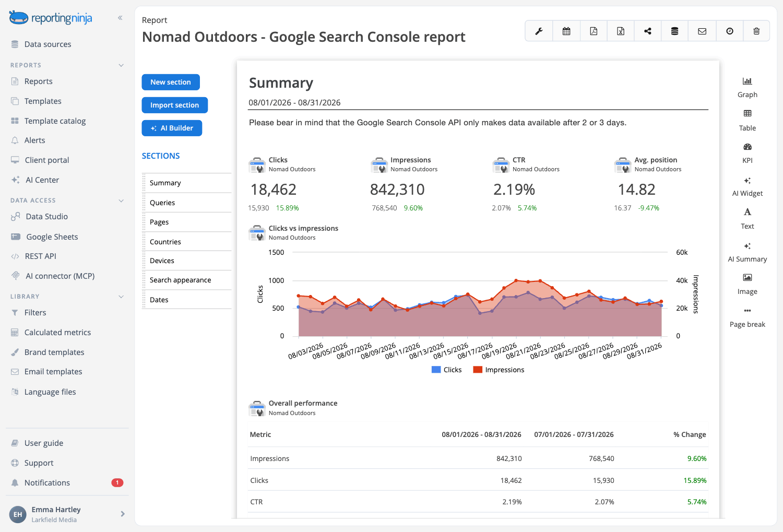
Task: Add an AI Summary widget
Action: pos(748,252)
